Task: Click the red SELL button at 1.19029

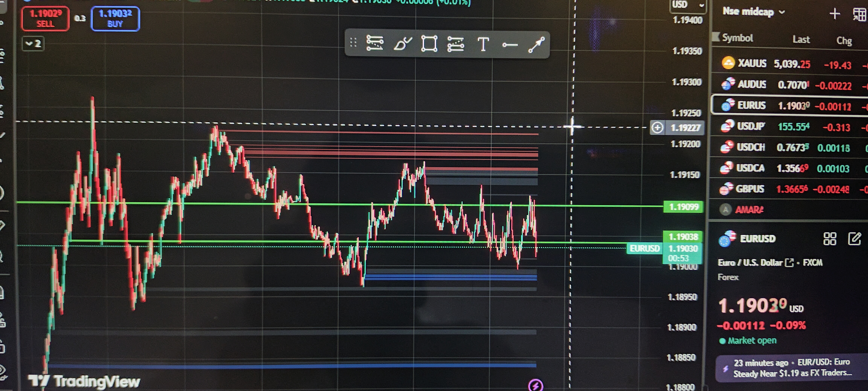Action: [x=45, y=18]
